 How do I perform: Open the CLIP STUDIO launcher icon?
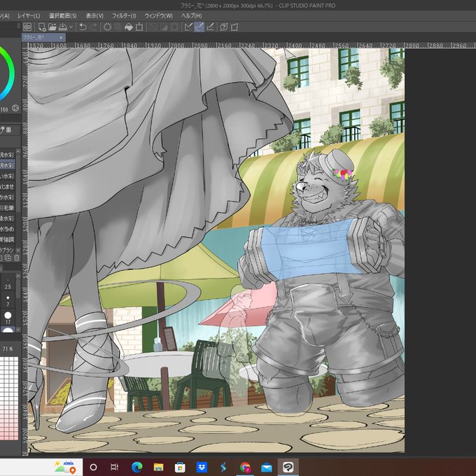point(27,27)
